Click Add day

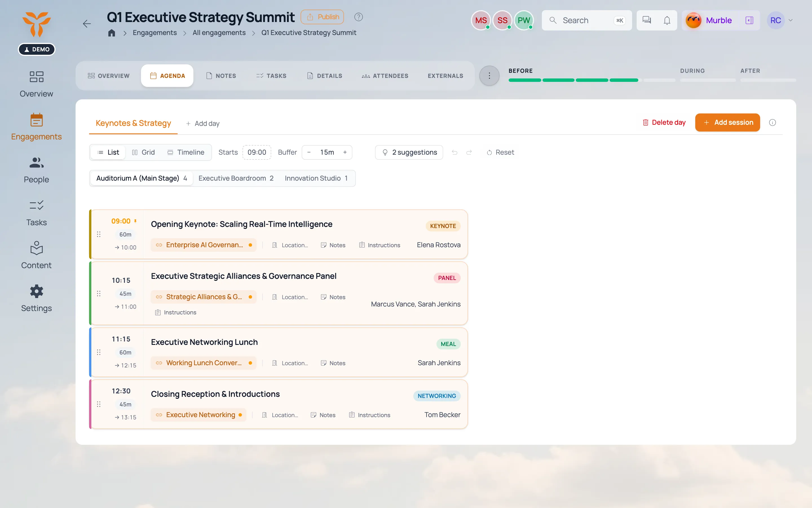203,124
